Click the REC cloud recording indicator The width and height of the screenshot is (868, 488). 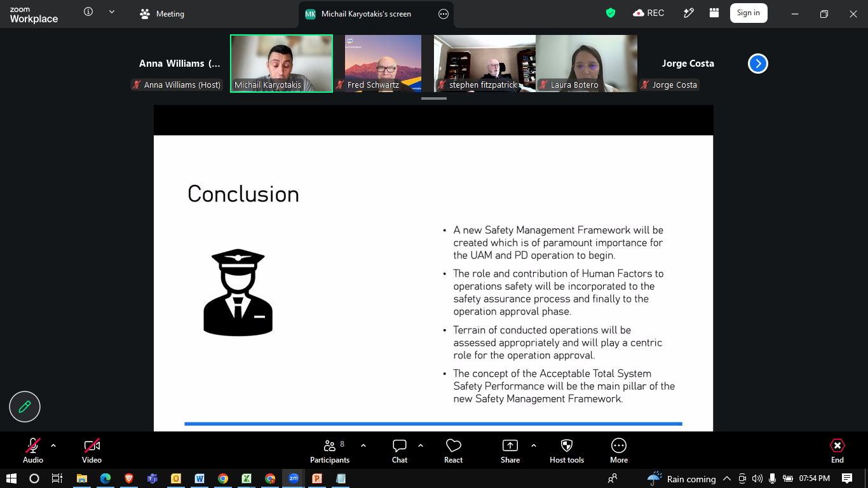point(649,13)
